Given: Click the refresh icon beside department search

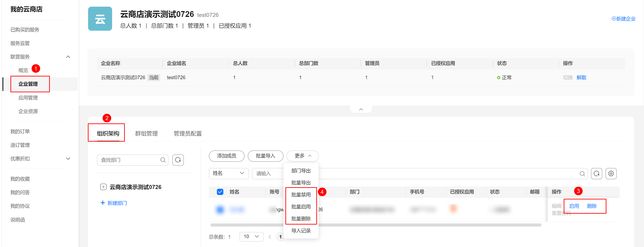Looking at the screenshot, I should click(x=178, y=160).
